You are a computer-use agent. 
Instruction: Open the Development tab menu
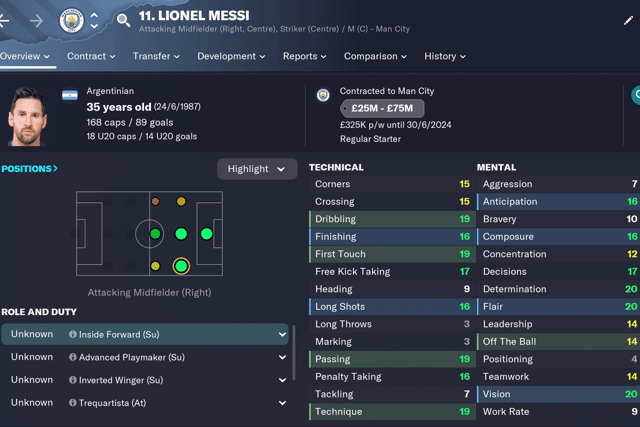pyautogui.click(x=231, y=56)
